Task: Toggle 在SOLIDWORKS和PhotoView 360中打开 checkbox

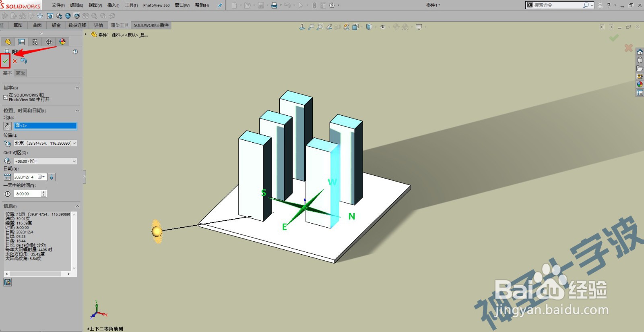Action: pos(6,97)
